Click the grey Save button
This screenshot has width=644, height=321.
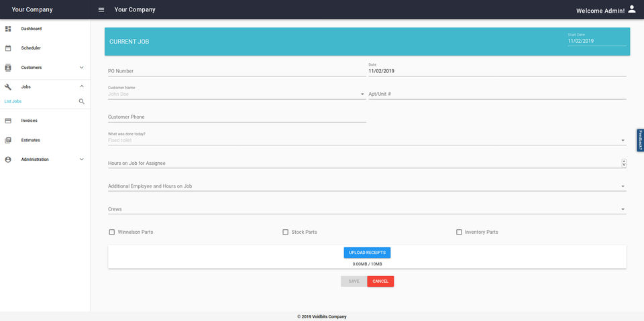coord(354,281)
